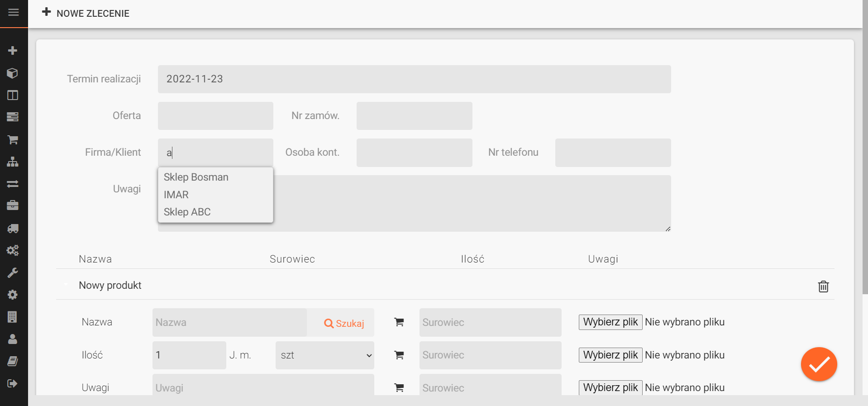Viewport: 868px width, 406px height.
Task: Click first Wybierz plik file button
Action: point(610,322)
